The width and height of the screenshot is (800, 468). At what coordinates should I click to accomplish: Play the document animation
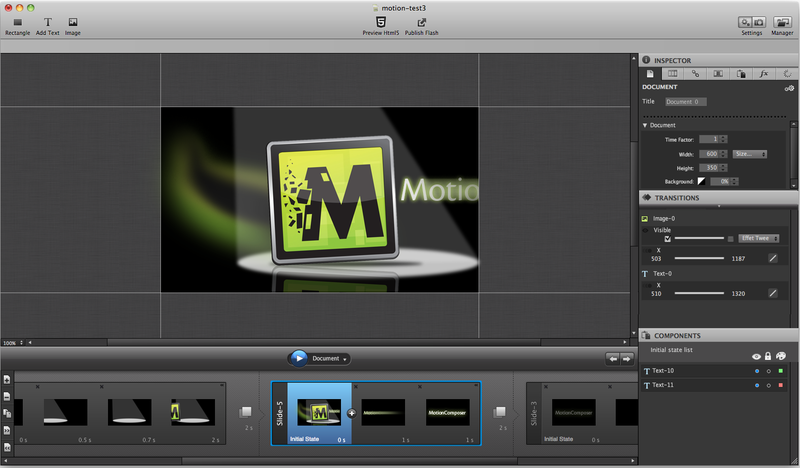tap(298, 358)
